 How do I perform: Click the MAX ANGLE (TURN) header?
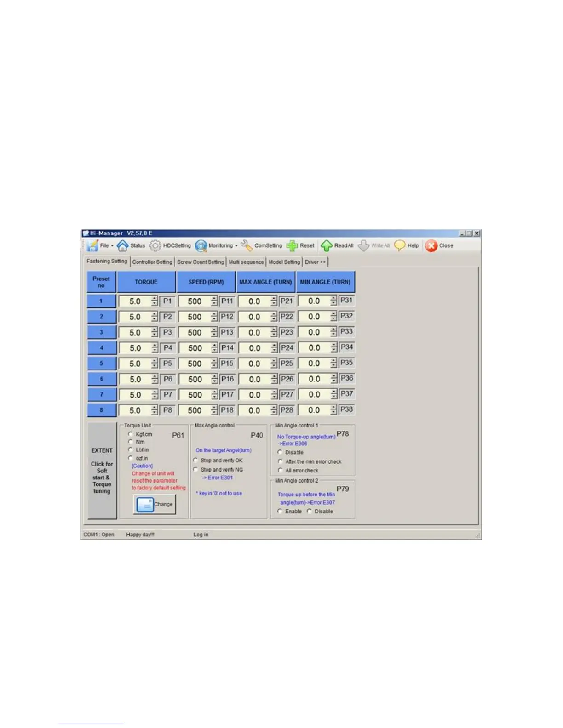[x=266, y=282]
